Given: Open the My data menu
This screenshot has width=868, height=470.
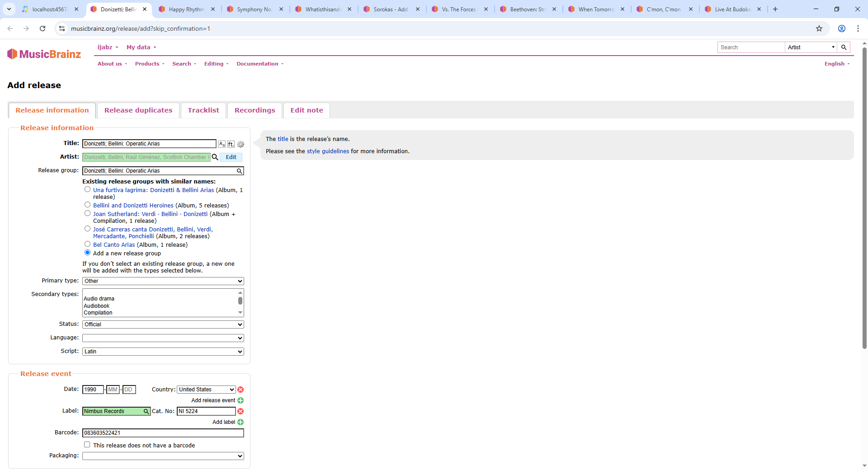Looking at the screenshot, I should (x=142, y=47).
